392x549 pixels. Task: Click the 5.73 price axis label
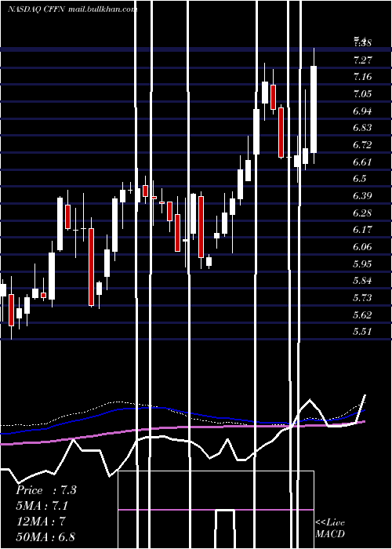(x=362, y=297)
